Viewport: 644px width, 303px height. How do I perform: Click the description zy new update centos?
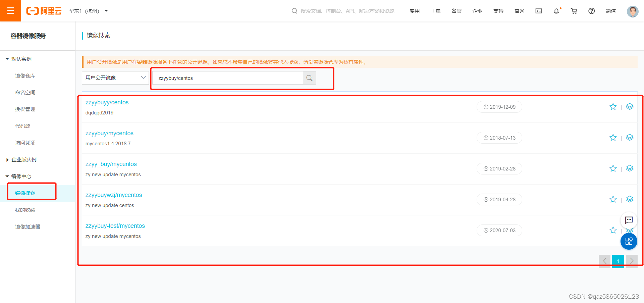click(110, 205)
